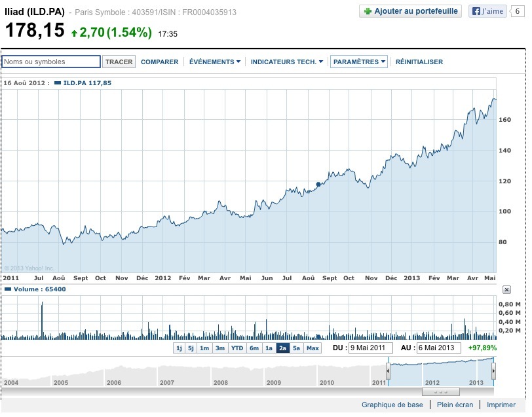Image resolution: width=532 pixels, height=417 pixels.
Task: Click the green plus portfolio icon
Action: (x=368, y=11)
